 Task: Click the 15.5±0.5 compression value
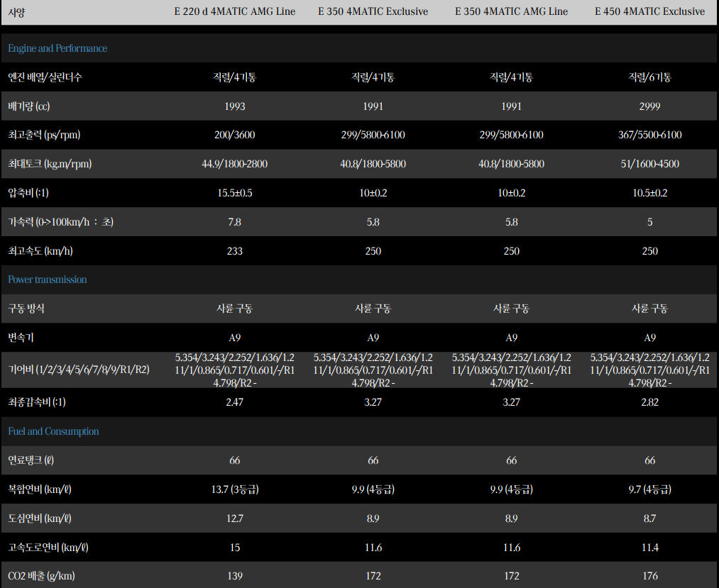[x=235, y=192]
